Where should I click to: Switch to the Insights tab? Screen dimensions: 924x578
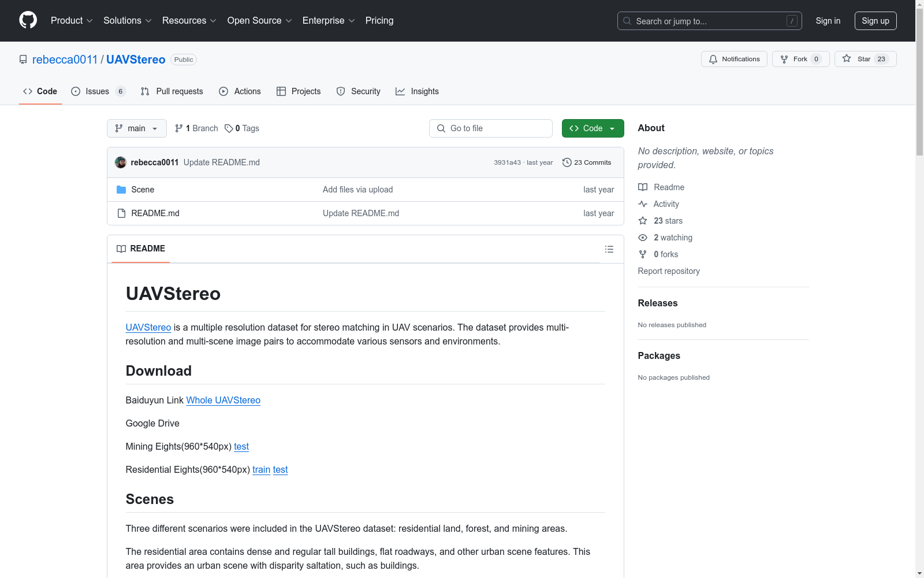(418, 91)
